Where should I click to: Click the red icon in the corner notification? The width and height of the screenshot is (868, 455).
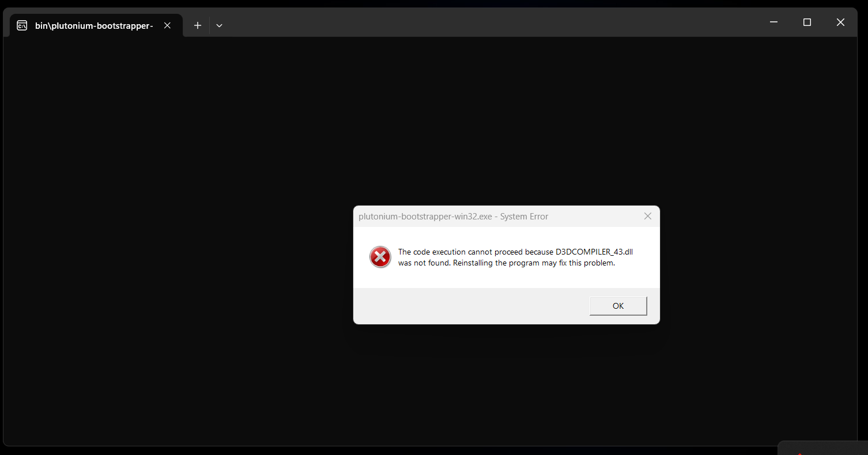(799, 453)
